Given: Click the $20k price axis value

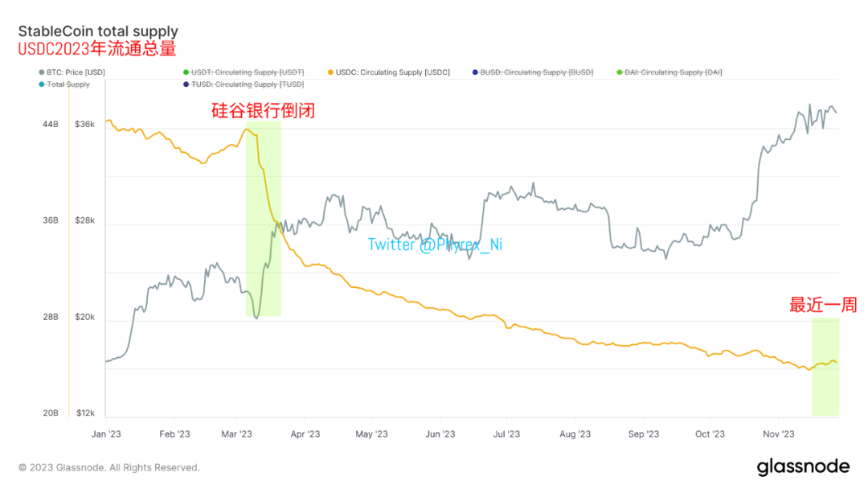Looking at the screenshot, I should click(84, 317).
